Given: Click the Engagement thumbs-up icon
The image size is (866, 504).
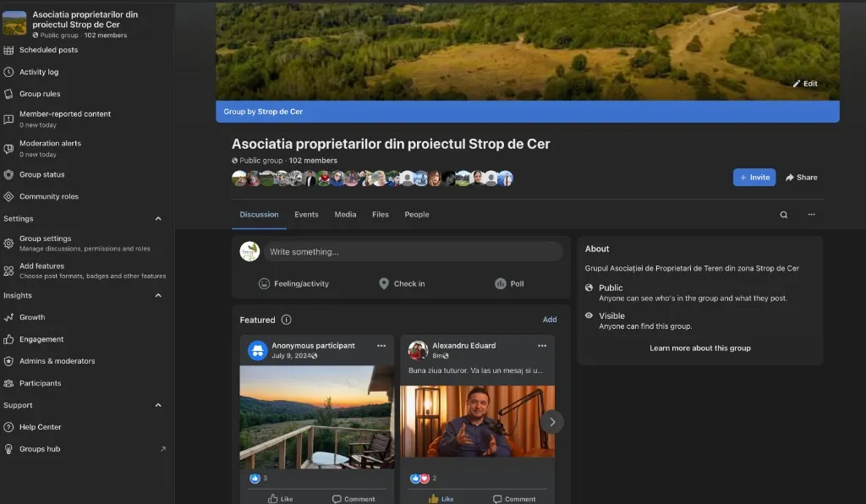Looking at the screenshot, I should coord(8,339).
